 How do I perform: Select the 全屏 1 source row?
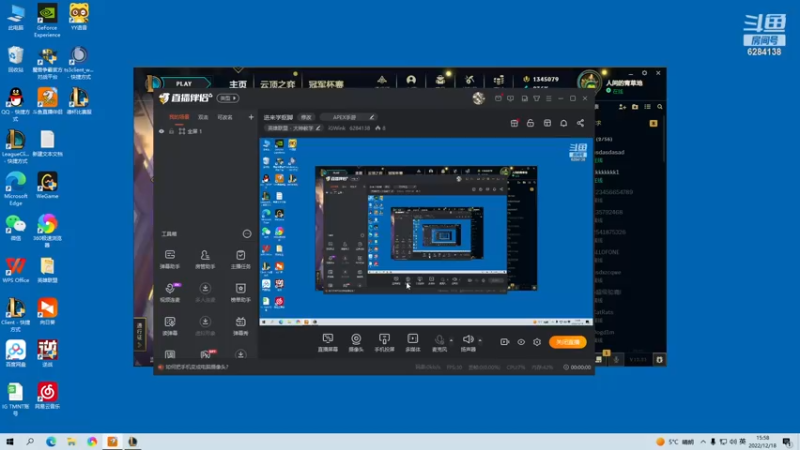206,131
